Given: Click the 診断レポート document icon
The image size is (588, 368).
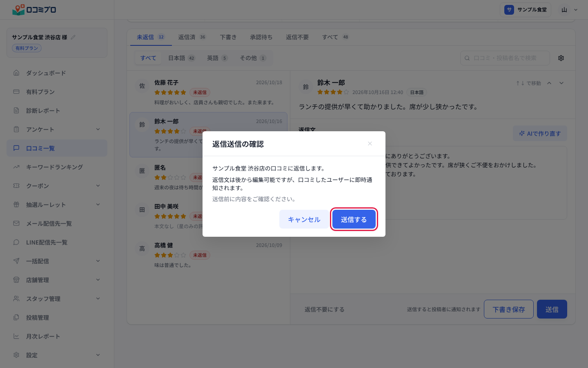Looking at the screenshot, I should (x=16, y=110).
